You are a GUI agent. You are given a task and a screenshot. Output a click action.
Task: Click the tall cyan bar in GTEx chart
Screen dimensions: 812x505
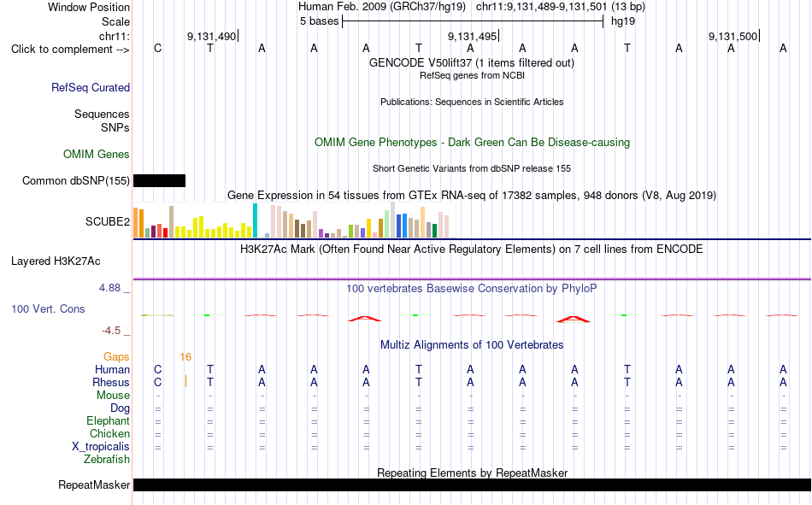pyautogui.click(x=255, y=220)
